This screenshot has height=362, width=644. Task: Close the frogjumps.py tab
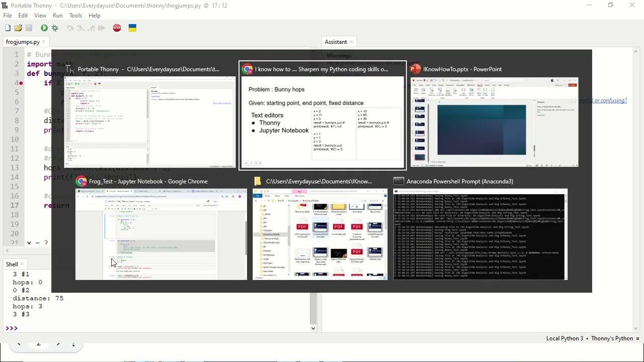[x=44, y=42]
